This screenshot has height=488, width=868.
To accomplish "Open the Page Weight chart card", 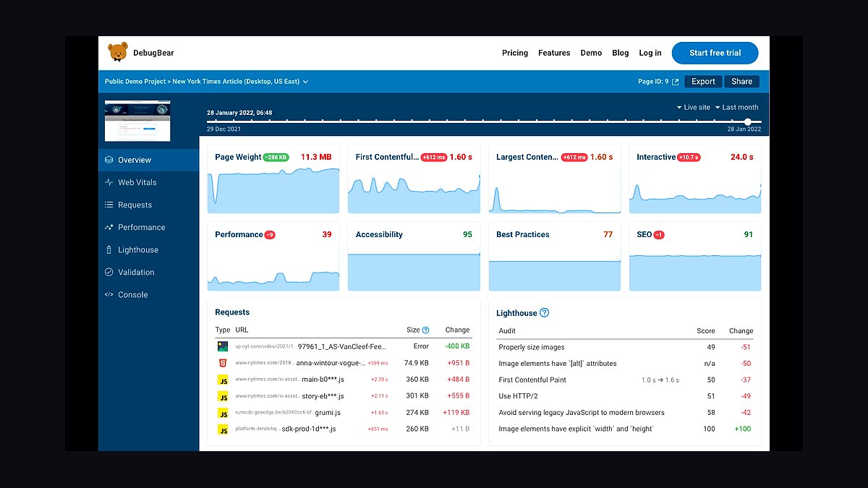I will click(x=273, y=179).
